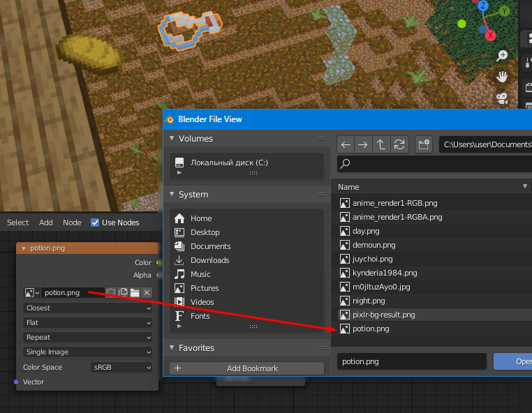Toggle the camera view icon
The image size is (532, 413).
pyautogui.click(x=502, y=98)
